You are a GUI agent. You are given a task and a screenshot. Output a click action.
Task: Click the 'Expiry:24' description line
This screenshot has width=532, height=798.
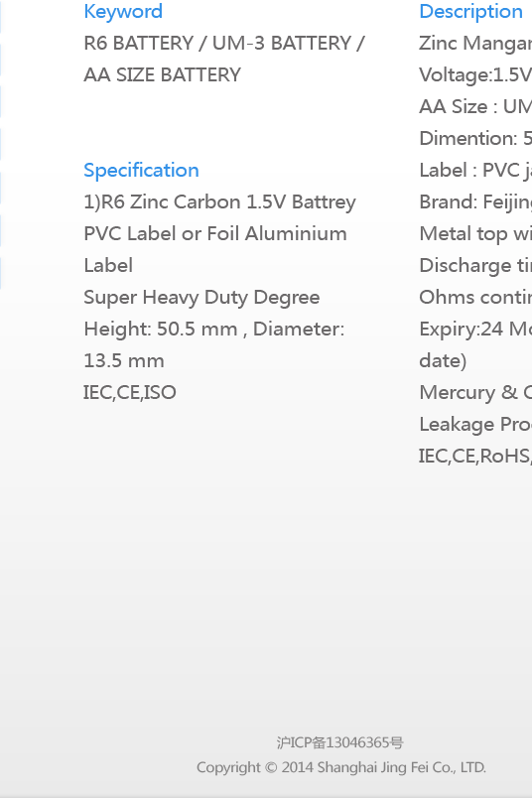point(475,330)
